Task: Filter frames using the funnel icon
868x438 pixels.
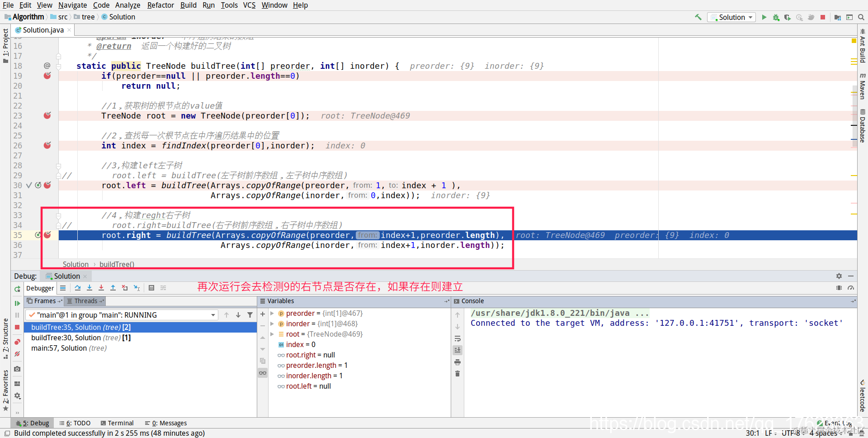Action: (250, 315)
